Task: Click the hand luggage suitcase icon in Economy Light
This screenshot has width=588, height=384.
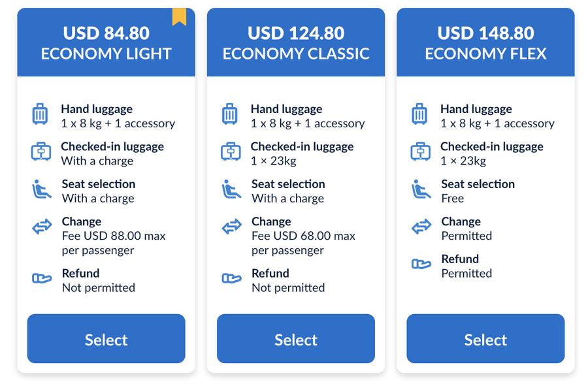Action: (x=40, y=114)
